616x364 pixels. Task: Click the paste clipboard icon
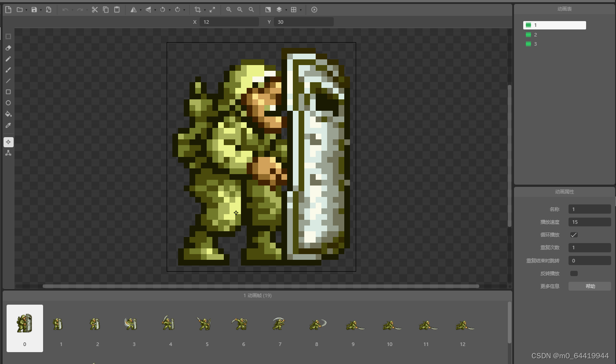(117, 10)
